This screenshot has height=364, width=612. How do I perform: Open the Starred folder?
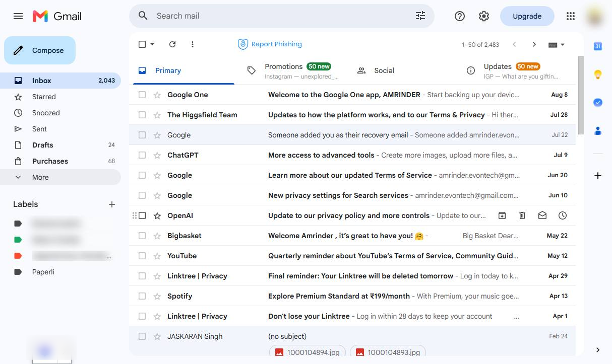tap(60, 97)
